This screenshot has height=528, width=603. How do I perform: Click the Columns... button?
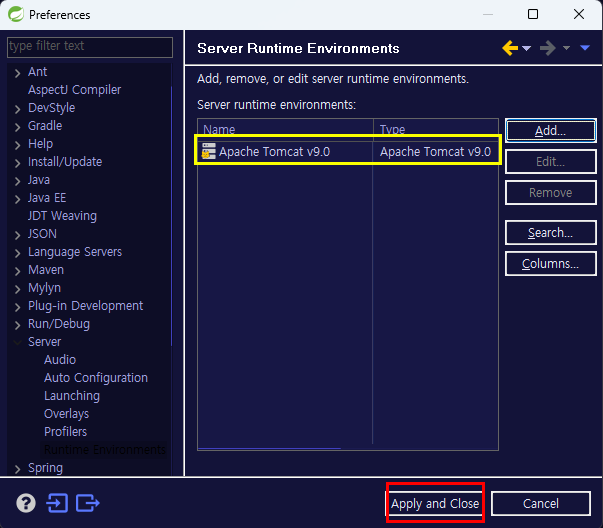pos(551,263)
